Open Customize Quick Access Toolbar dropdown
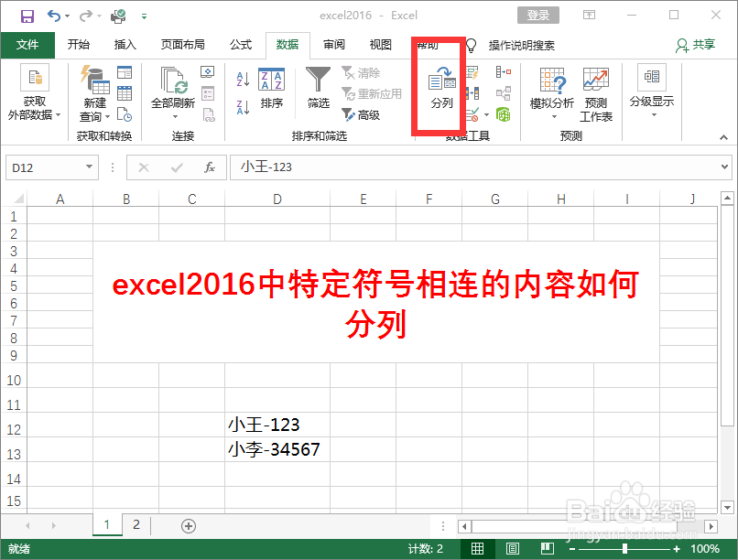 [x=144, y=16]
